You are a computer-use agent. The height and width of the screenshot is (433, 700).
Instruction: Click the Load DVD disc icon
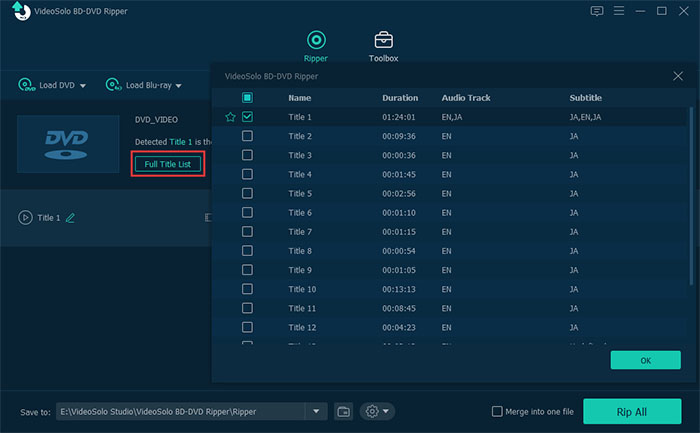(26, 84)
